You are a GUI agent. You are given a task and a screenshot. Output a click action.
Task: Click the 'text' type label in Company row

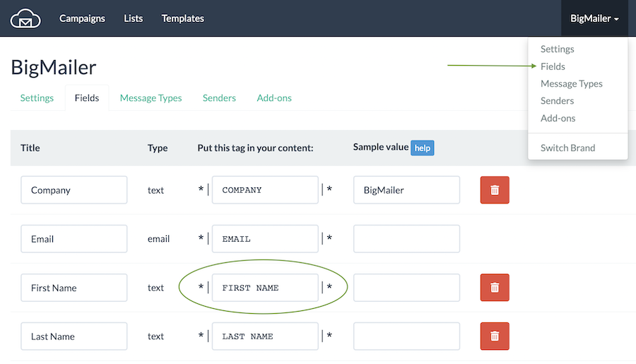[155, 190]
